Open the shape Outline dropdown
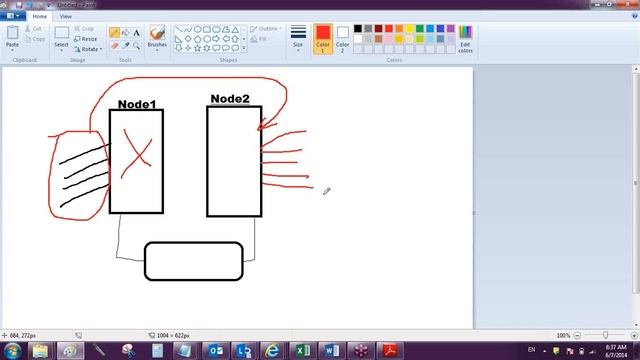Image resolution: width=640 pixels, height=360 pixels. point(266,29)
